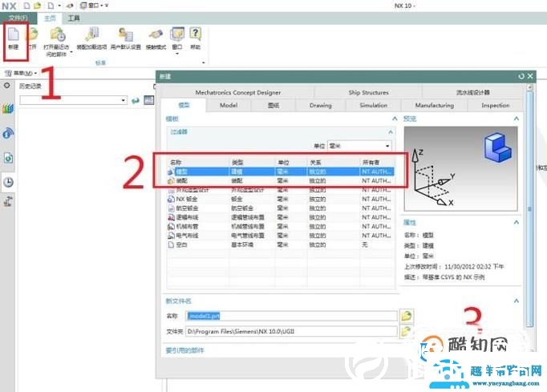Click the NX 钣金 template row icon

[x=171, y=199]
